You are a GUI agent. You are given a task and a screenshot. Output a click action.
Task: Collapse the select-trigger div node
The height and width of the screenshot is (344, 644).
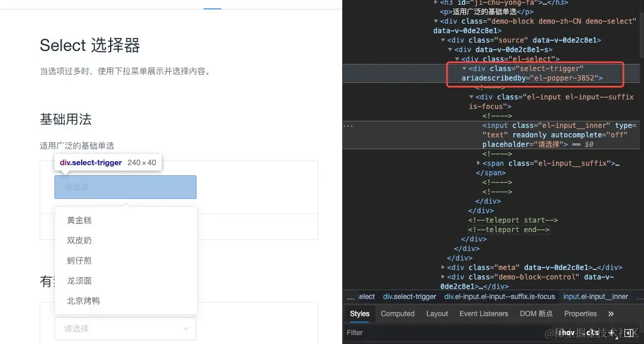[x=464, y=68]
